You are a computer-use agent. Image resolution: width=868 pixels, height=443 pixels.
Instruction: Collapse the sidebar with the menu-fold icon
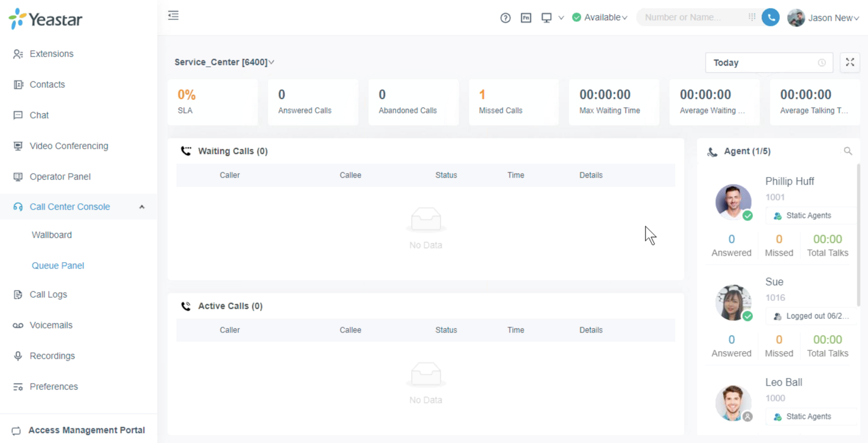(173, 15)
